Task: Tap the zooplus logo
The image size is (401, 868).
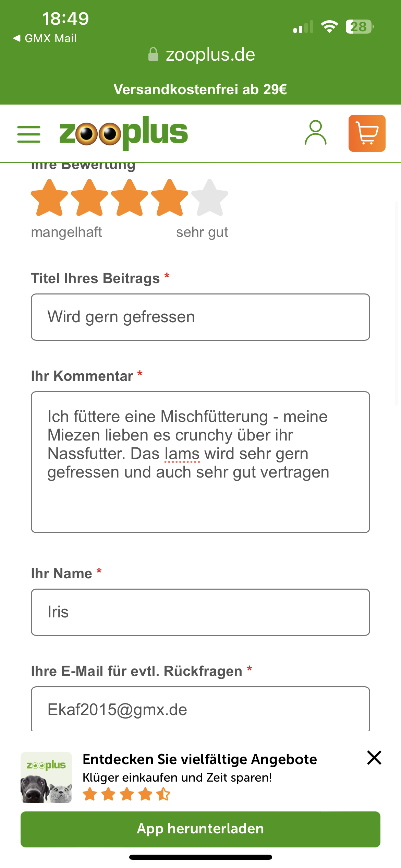Action: (123, 133)
